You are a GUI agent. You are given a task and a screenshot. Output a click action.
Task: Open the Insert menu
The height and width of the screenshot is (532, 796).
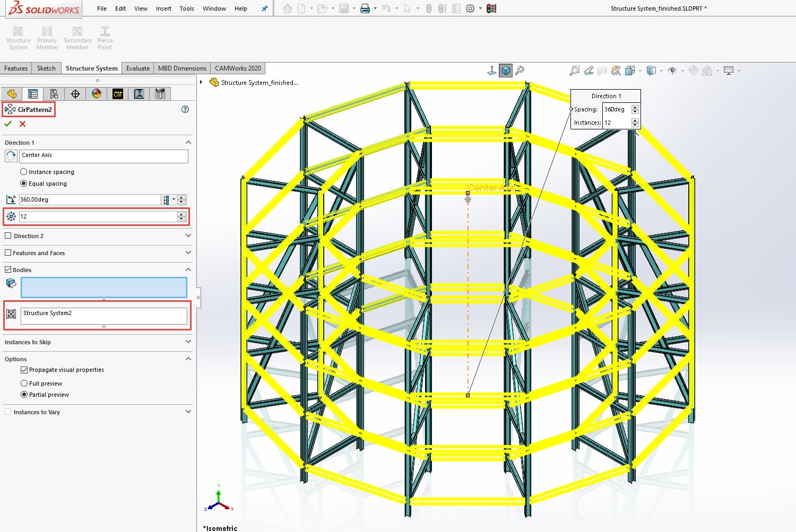coord(163,8)
